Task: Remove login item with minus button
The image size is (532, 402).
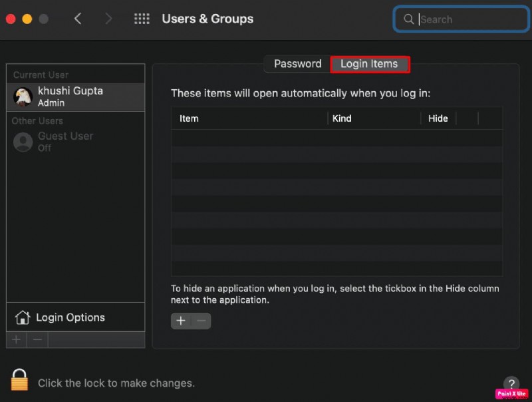Action: pyautogui.click(x=201, y=321)
